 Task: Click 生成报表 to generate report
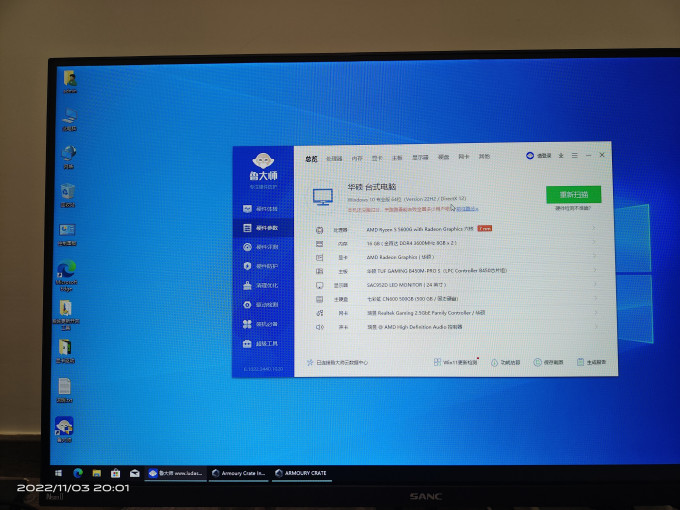(592, 362)
